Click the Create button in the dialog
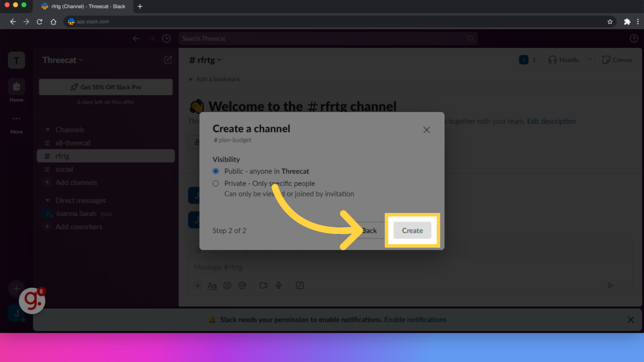Image resolution: width=644 pixels, height=362 pixels. (412, 230)
